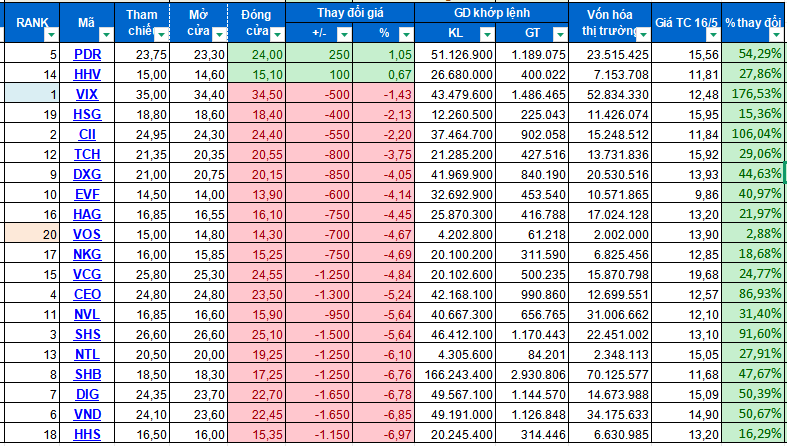Select NTL volume 4.305.600 cell
The width and height of the screenshot is (787, 446).
click(x=455, y=354)
